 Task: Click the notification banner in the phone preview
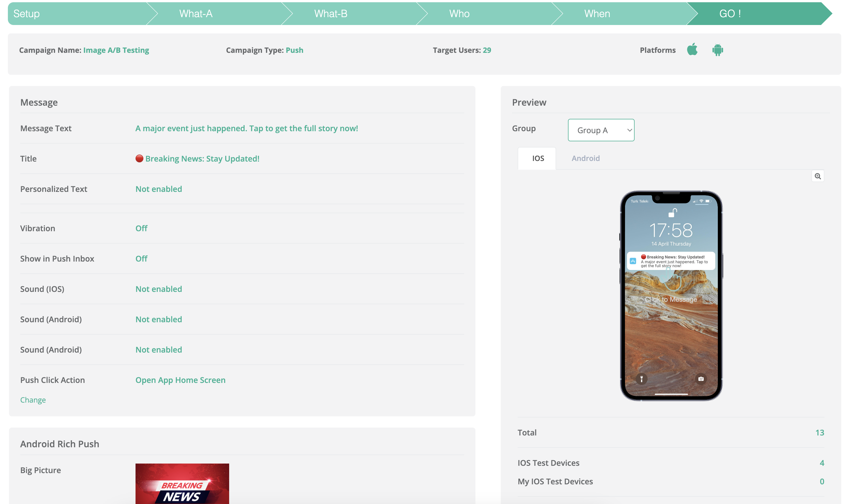[x=671, y=261]
